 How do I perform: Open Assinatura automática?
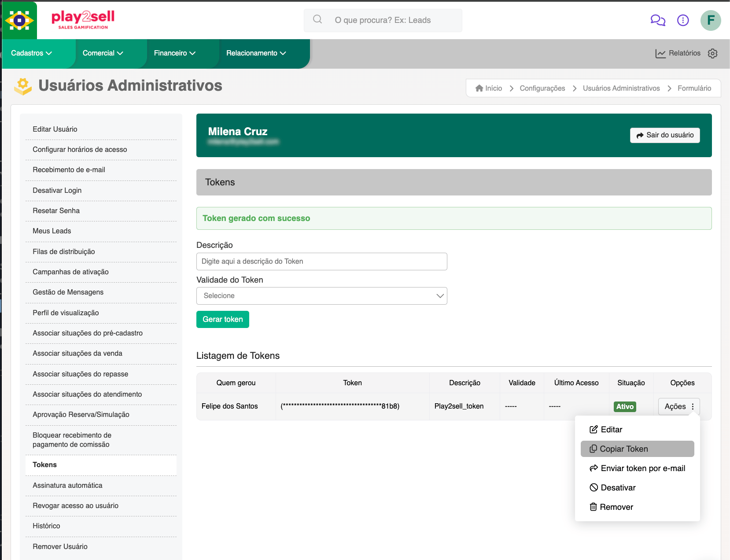101,486
